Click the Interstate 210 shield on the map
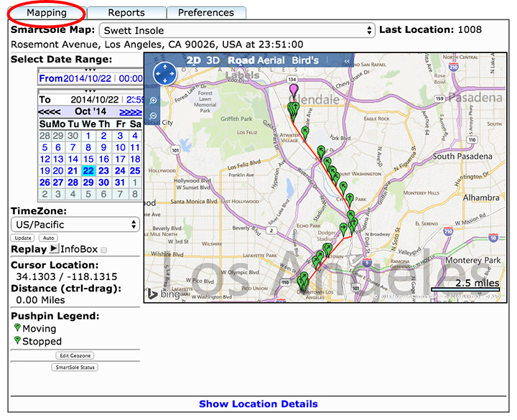 [x=454, y=67]
